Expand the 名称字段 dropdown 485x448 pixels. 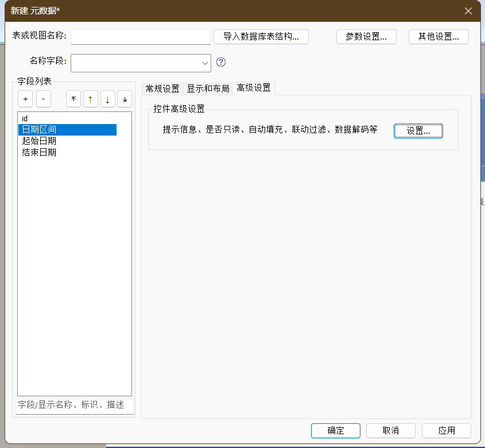pos(205,63)
